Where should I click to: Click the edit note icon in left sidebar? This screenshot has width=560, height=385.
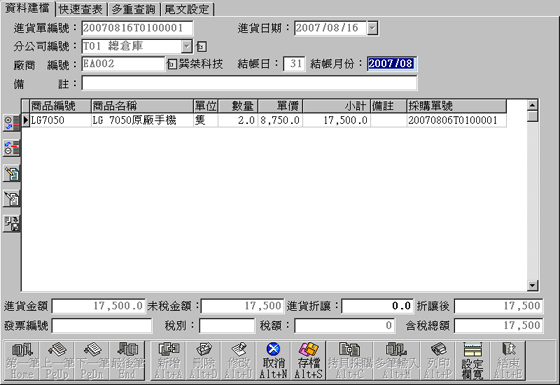pos(11,173)
